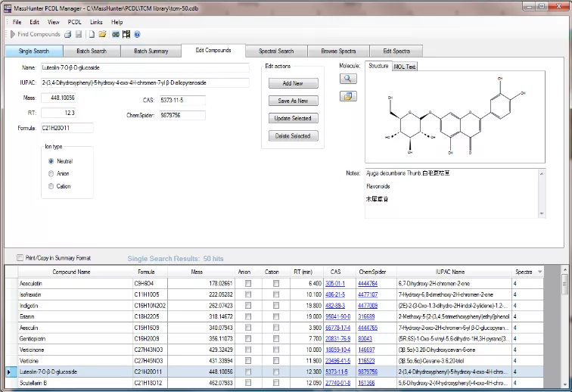
Task: Open the Spectra column sort dropdown arrow
Action: tap(539, 272)
